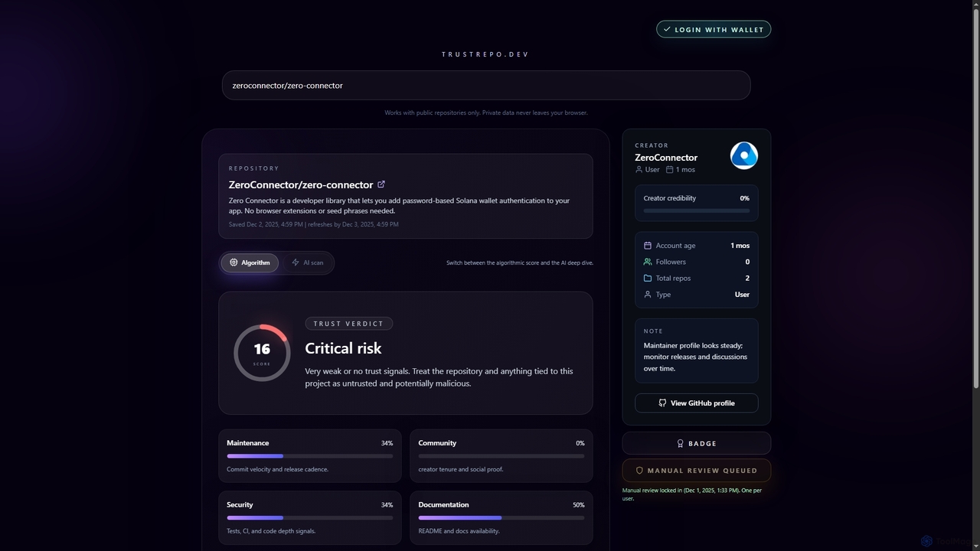Click the Login with Wallet button

click(714, 29)
